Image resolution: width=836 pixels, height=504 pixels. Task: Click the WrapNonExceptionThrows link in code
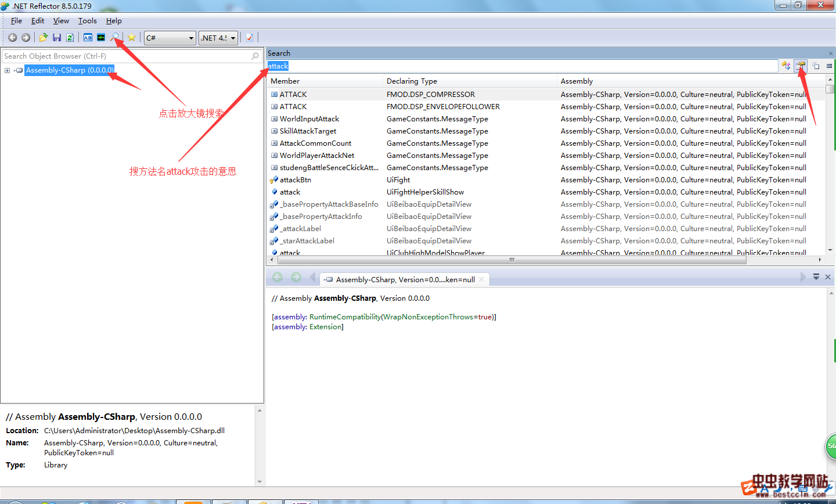tap(429, 317)
